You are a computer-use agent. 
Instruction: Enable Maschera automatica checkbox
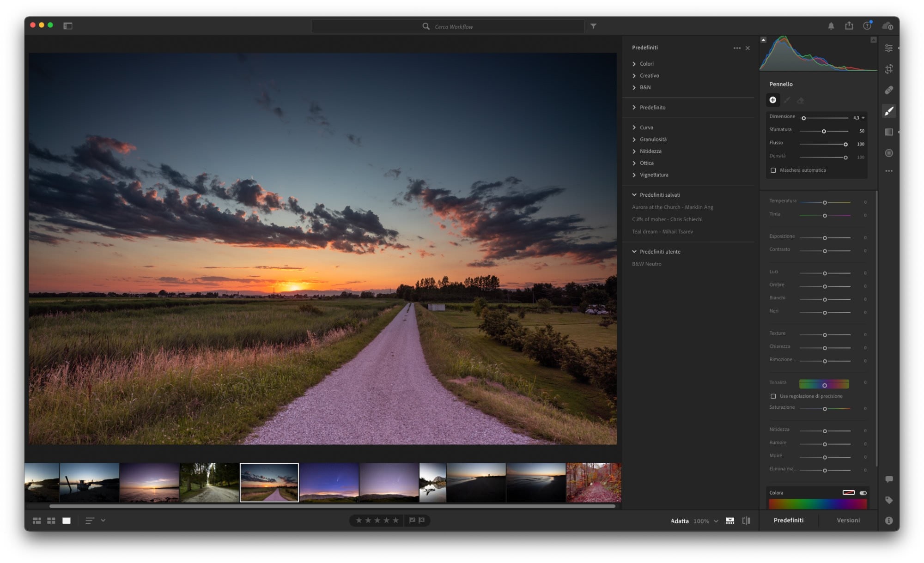773,170
